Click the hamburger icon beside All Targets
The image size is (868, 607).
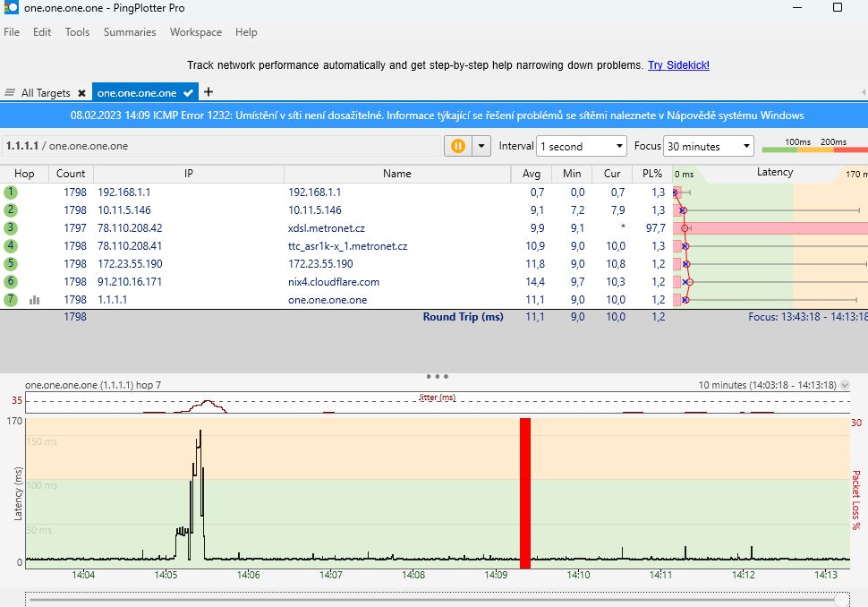click(10, 93)
